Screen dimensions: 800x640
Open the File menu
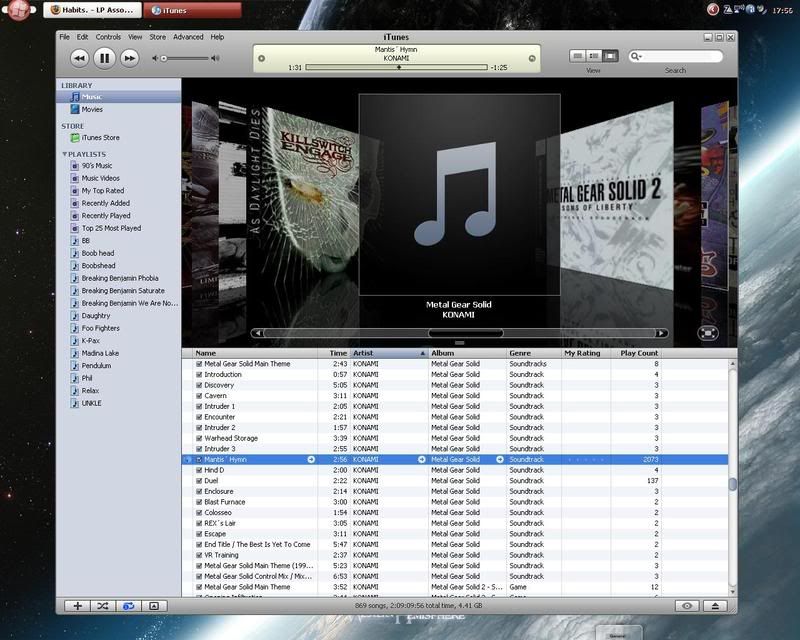click(64, 37)
